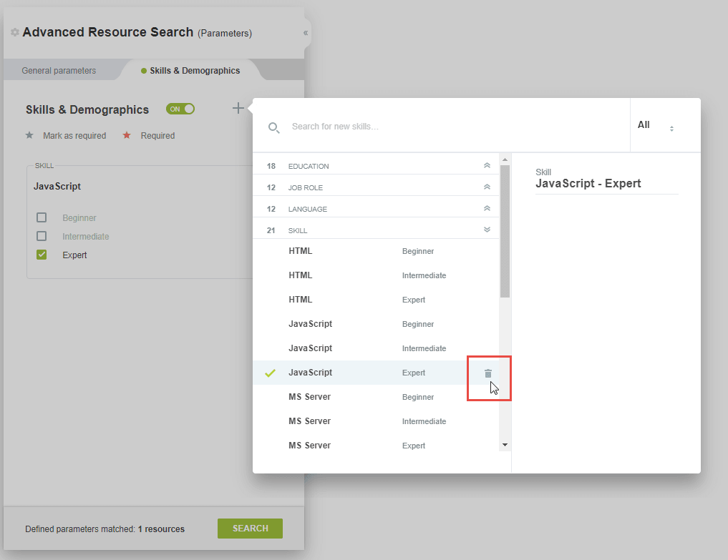This screenshot has width=728, height=560.
Task: Click the plus icon to add skills
Action: coord(238,108)
